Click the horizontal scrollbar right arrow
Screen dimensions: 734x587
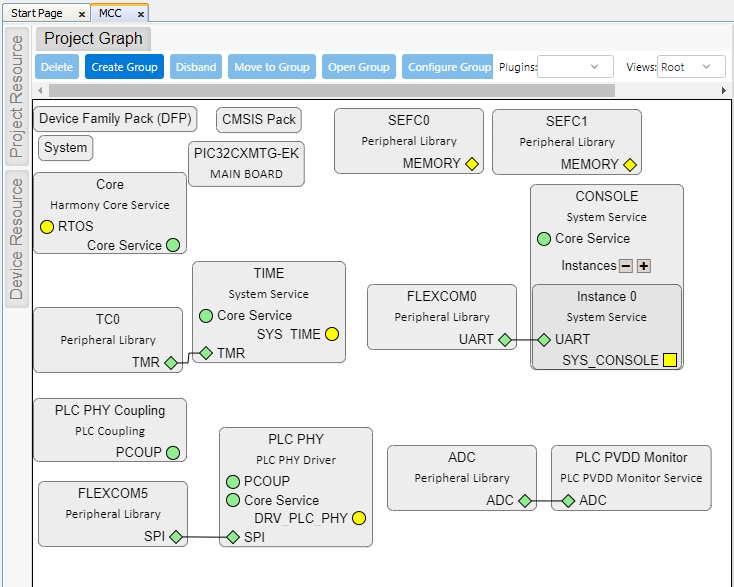(x=725, y=90)
